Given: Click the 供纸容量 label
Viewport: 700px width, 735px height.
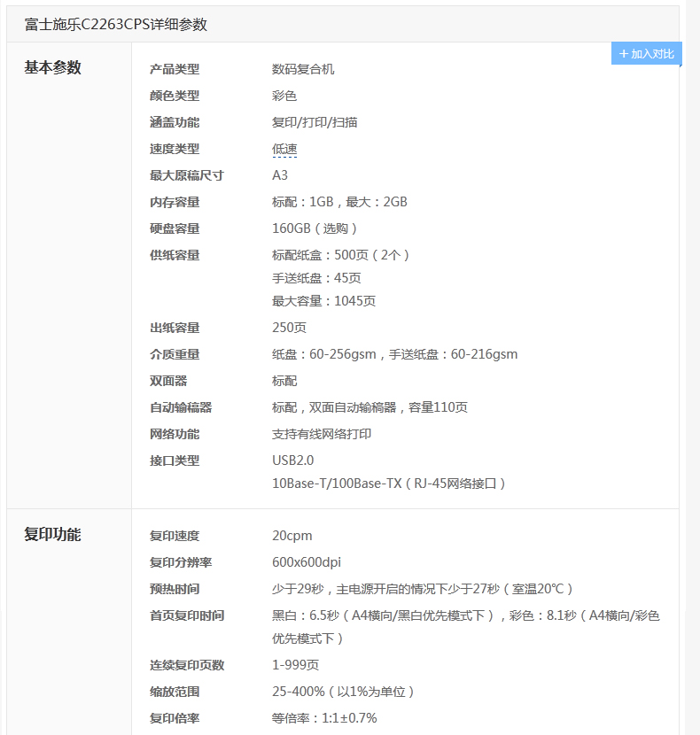Looking at the screenshot, I should [x=175, y=255].
